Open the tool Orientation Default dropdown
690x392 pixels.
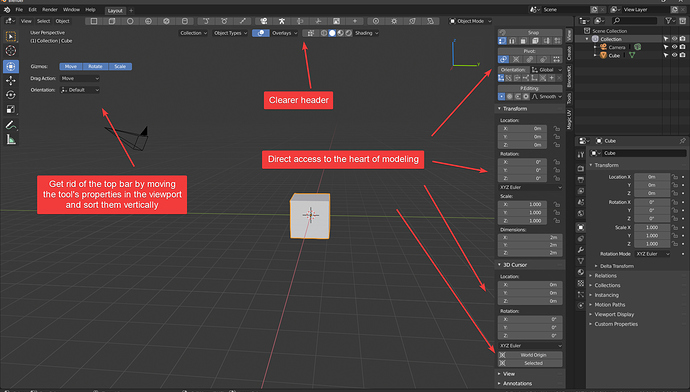click(80, 90)
